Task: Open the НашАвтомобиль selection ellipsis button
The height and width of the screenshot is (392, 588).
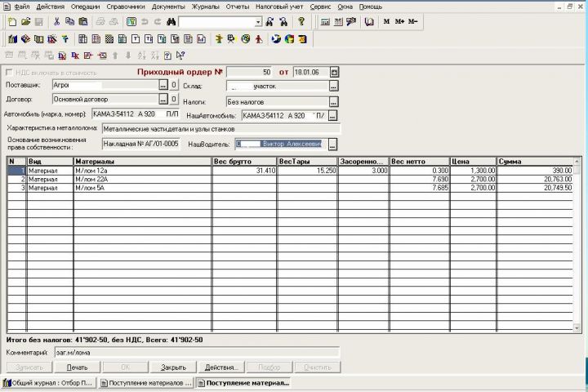Action: coord(332,115)
